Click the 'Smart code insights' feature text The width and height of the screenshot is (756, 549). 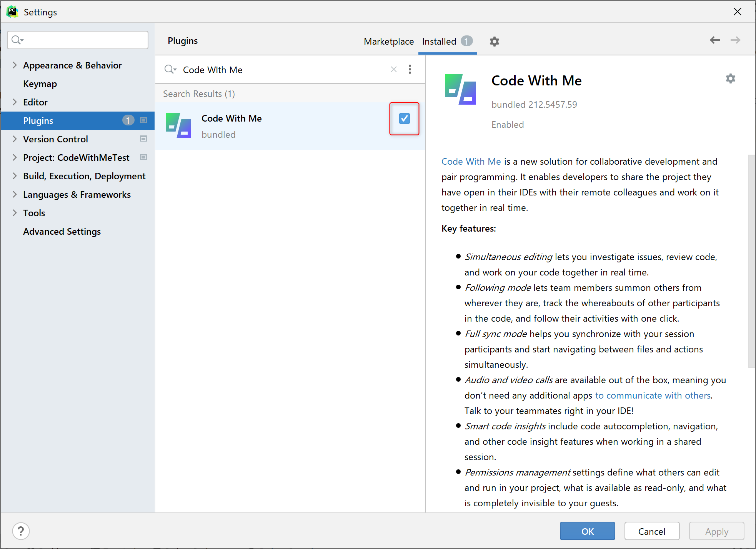click(505, 426)
